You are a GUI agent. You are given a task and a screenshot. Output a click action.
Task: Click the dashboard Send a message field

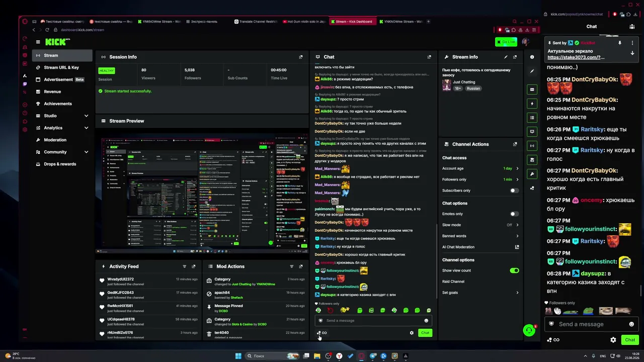pos(373,321)
